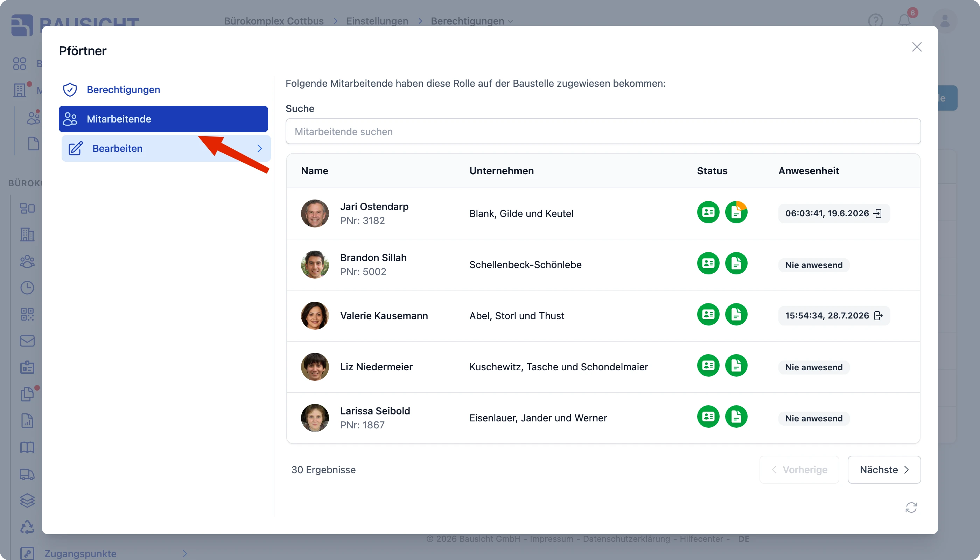
Task: Select the name Valerie Kausemann
Action: coord(384,316)
